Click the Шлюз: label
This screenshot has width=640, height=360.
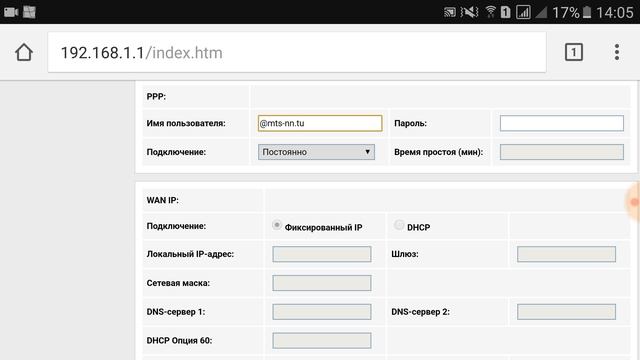coord(404,254)
